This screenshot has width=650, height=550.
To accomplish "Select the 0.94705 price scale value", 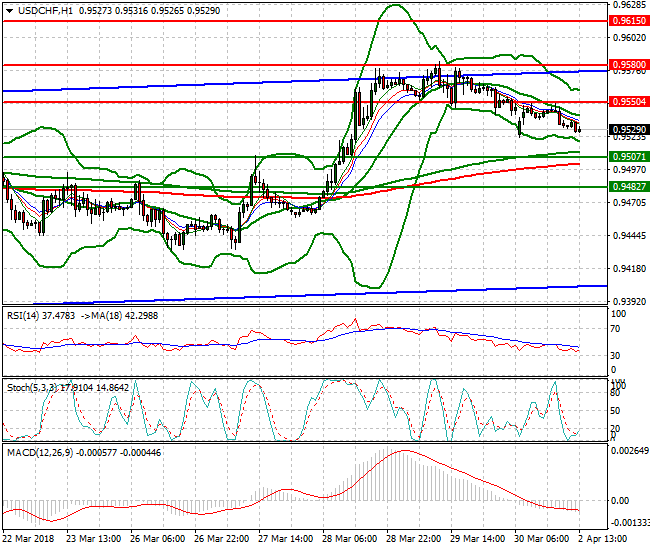I will pyautogui.click(x=629, y=202).
